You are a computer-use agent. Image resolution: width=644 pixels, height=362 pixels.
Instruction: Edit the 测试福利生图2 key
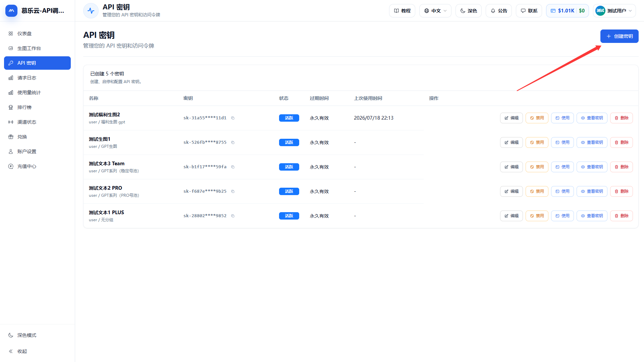pos(511,118)
